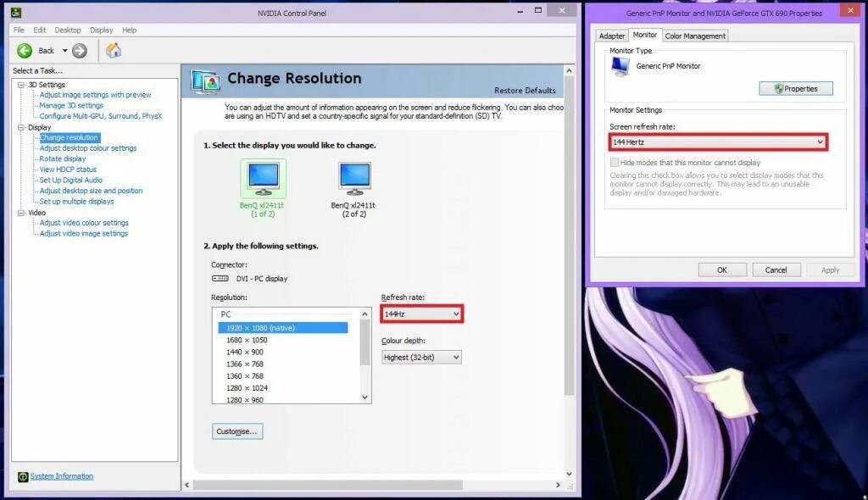The image size is (868, 500).
Task: Open Set up multiple displays
Action: (x=76, y=202)
